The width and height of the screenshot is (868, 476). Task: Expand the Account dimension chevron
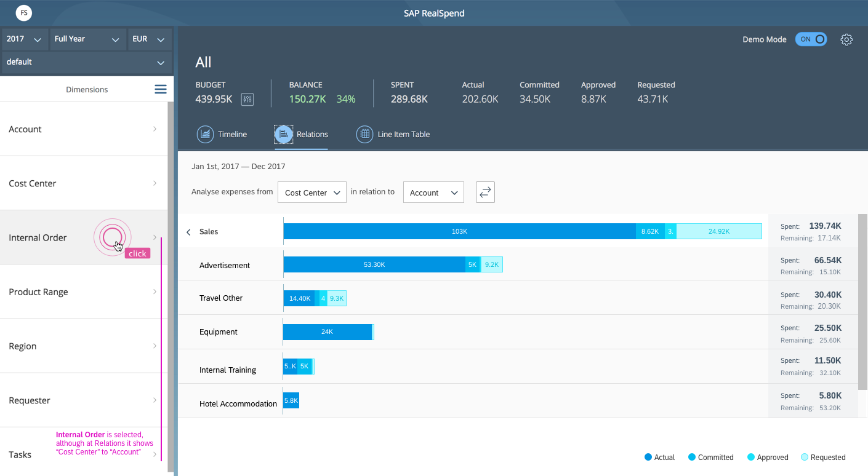tap(155, 129)
